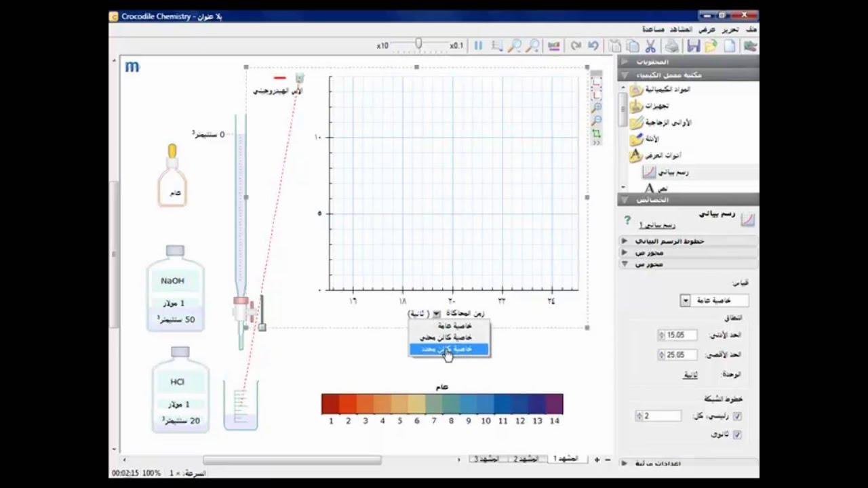Viewport: 868px width, 488px height.
Task: Remove scene with the minus button
Action: (608, 460)
